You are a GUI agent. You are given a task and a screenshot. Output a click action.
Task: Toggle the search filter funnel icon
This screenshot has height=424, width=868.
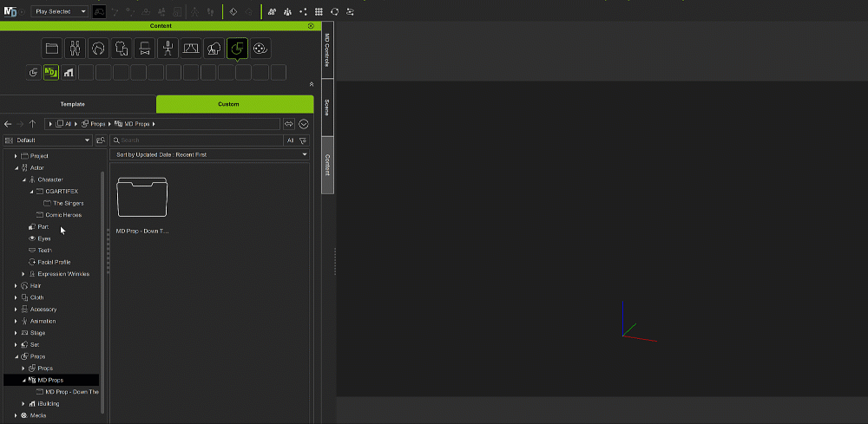tap(303, 140)
